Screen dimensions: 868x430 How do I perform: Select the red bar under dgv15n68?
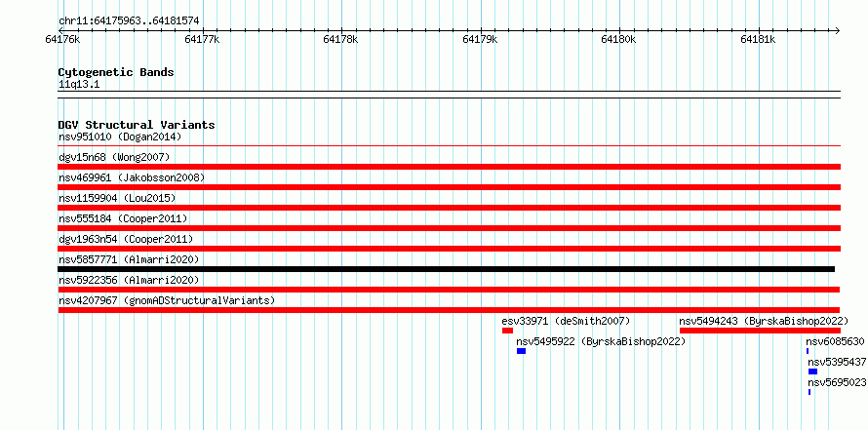click(x=450, y=167)
